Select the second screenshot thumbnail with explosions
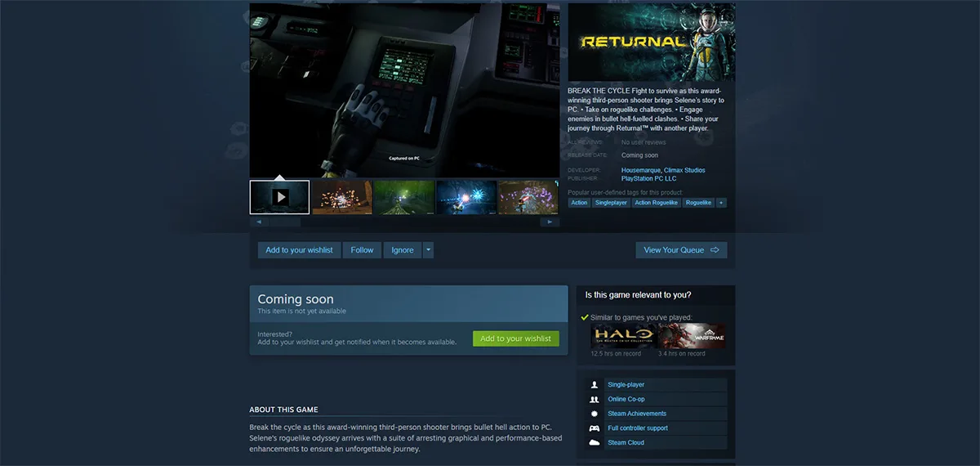The width and height of the screenshot is (980, 466). pyautogui.click(x=341, y=197)
